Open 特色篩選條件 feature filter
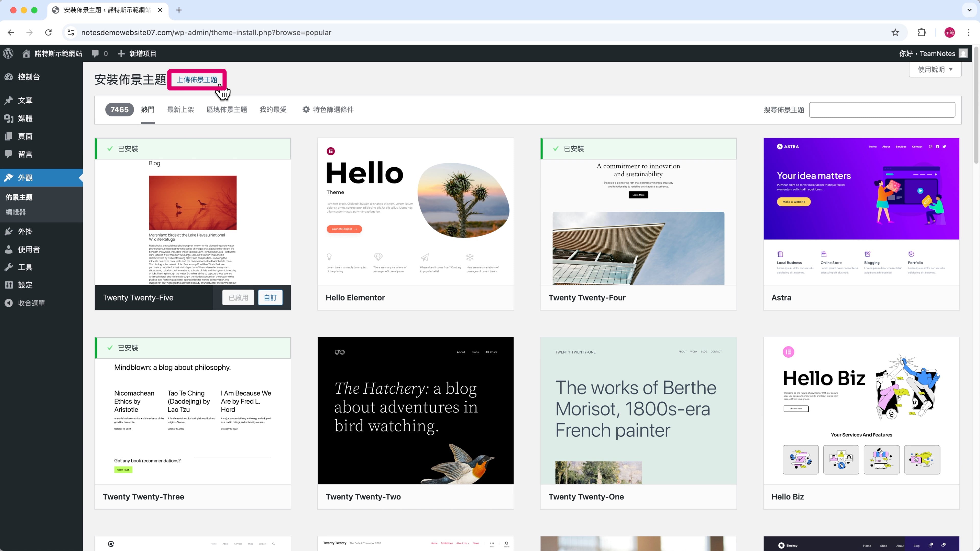The width and height of the screenshot is (980, 551). (x=328, y=109)
